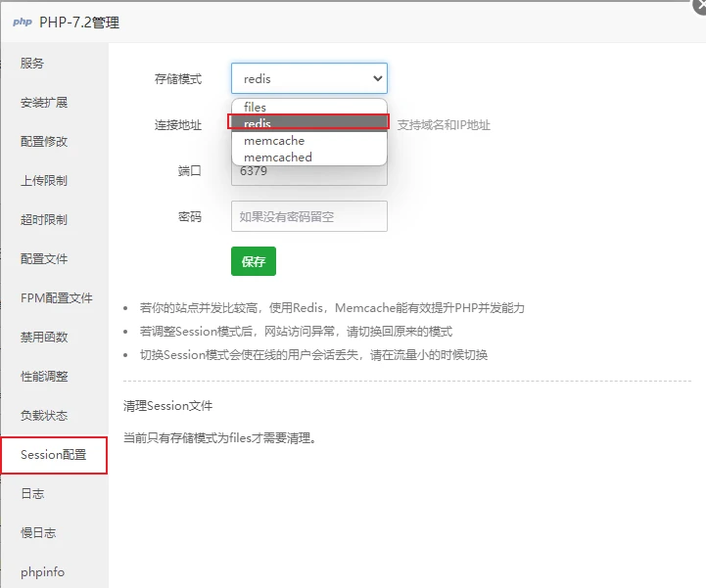Click the PHP logo icon in title bar
This screenshot has width=706, height=588.
pos(22,22)
